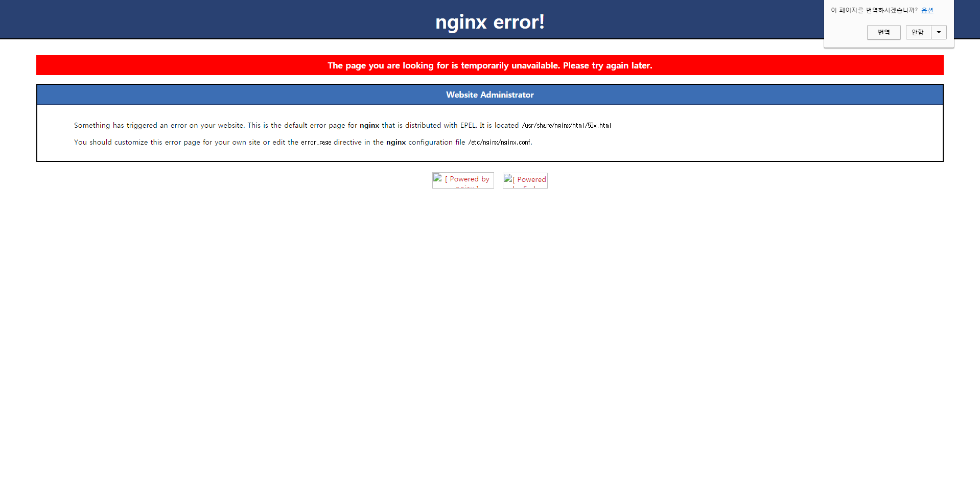
Task: Click the broken image icon in second Powered badge
Action: 508,178
